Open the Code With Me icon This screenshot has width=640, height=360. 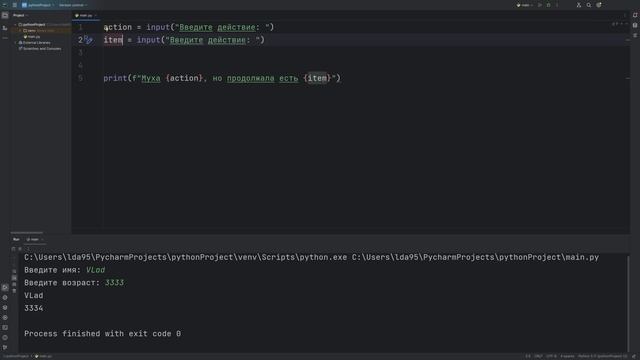pos(578,5)
